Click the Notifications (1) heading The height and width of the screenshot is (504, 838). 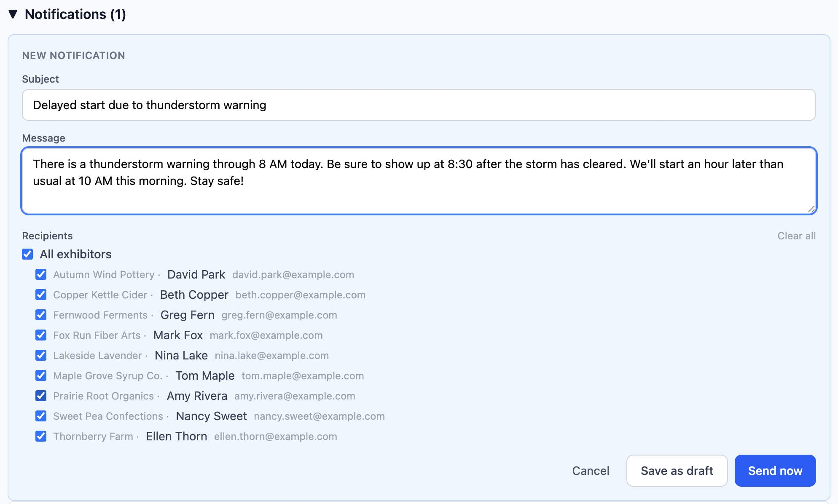(75, 14)
